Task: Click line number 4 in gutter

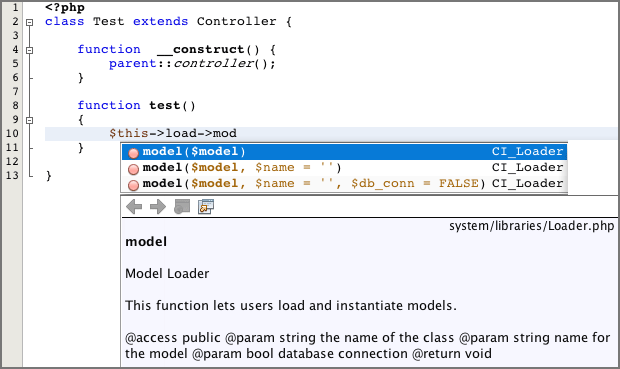Action: pyautogui.click(x=15, y=49)
